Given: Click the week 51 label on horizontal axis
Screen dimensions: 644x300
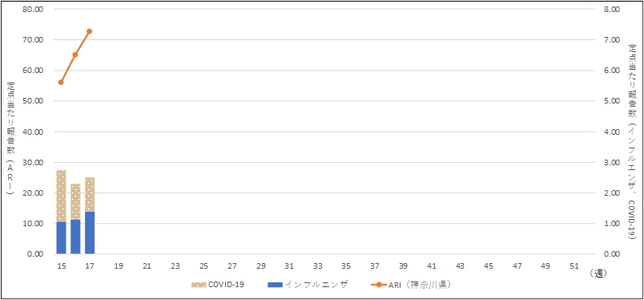Looking at the screenshot, I should (574, 266).
